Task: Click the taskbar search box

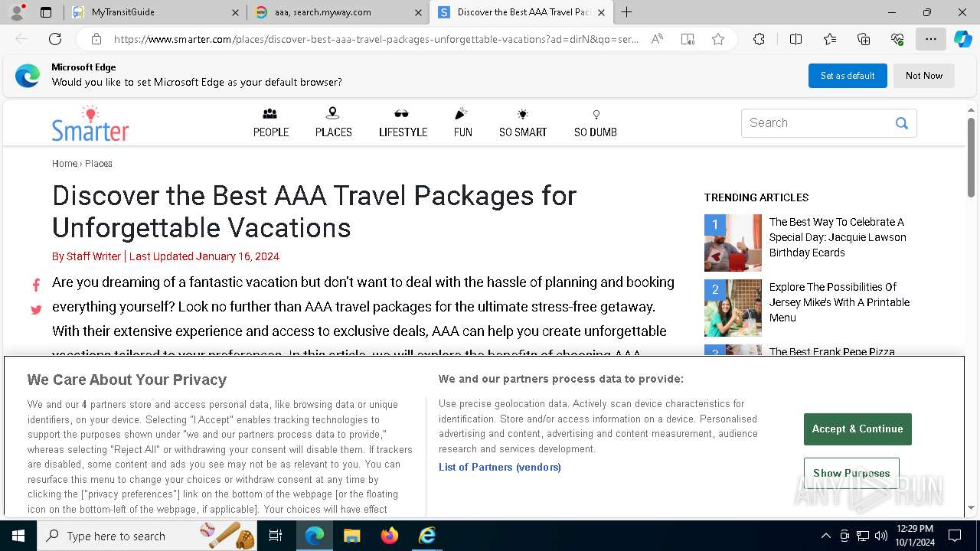Action: 147,536
